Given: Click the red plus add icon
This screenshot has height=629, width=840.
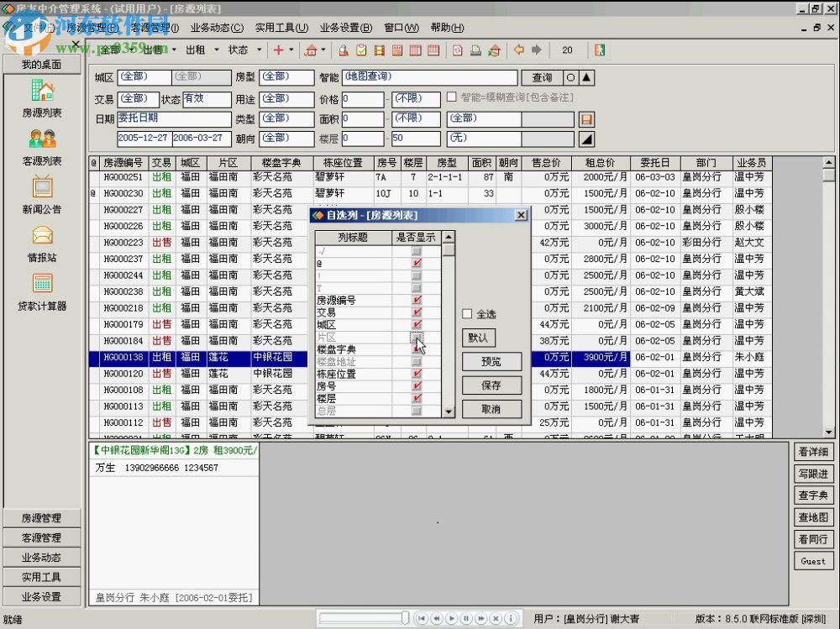Looking at the screenshot, I should (x=279, y=50).
